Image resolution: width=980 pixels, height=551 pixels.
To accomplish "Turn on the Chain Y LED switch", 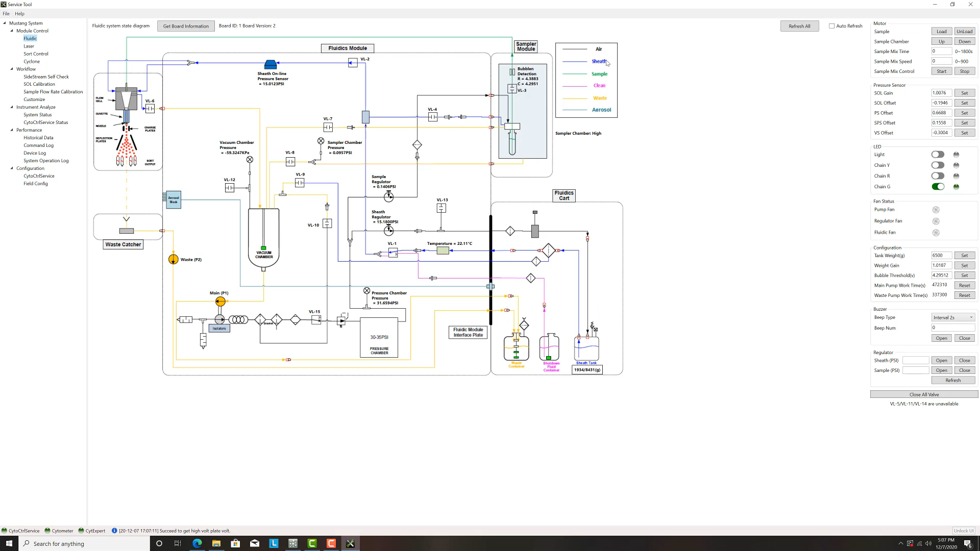I will click(x=938, y=165).
